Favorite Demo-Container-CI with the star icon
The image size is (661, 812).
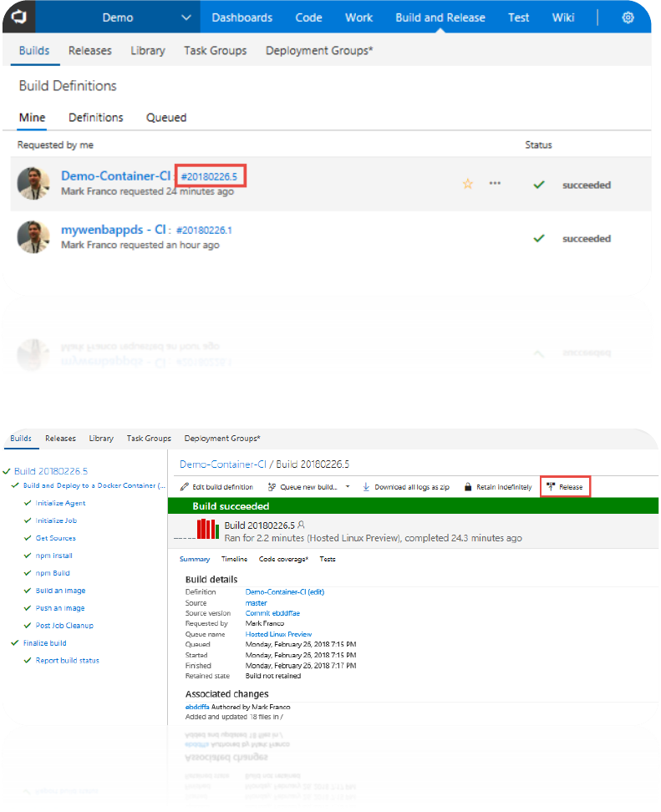click(468, 184)
